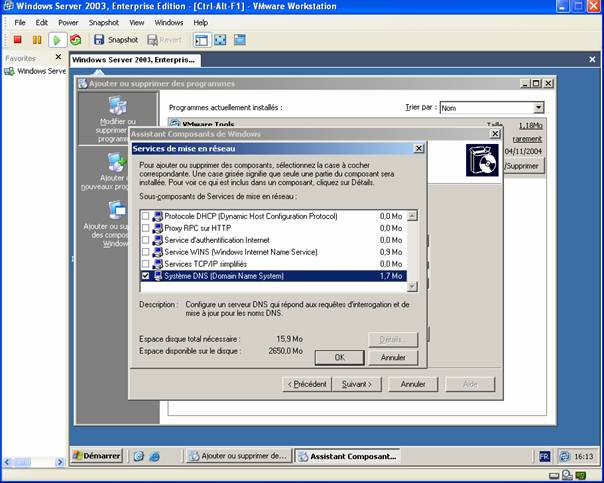Image resolution: width=604 pixels, height=483 pixels.
Task: Open the Edit menu
Action: pyautogui.click(x=42, y=23)
